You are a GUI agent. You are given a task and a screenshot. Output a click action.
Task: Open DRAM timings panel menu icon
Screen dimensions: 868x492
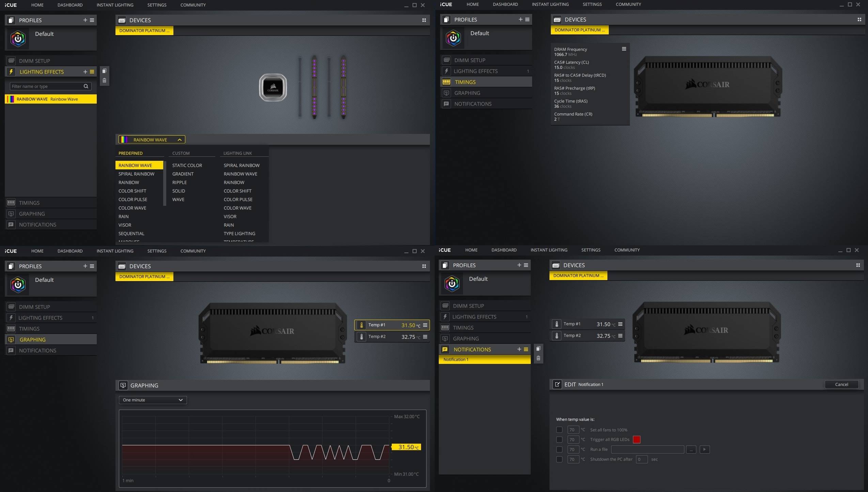pyautogui.click(x=624, y=49)
